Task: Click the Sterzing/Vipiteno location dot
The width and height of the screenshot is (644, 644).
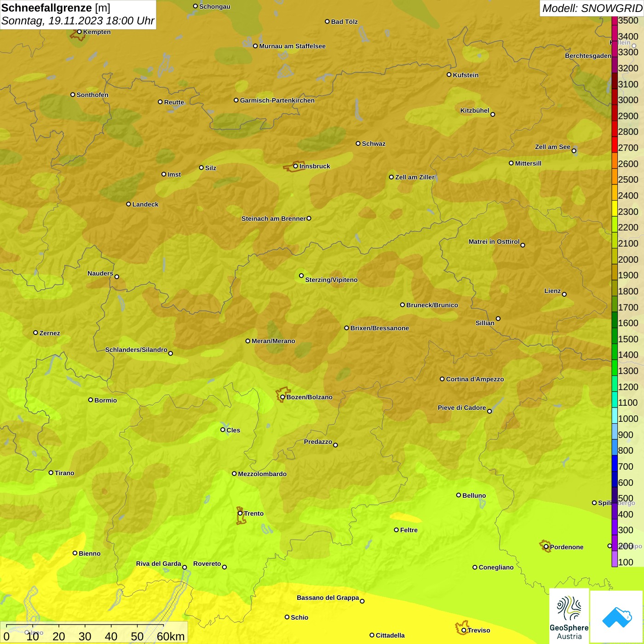Action: tap(301, 276)
